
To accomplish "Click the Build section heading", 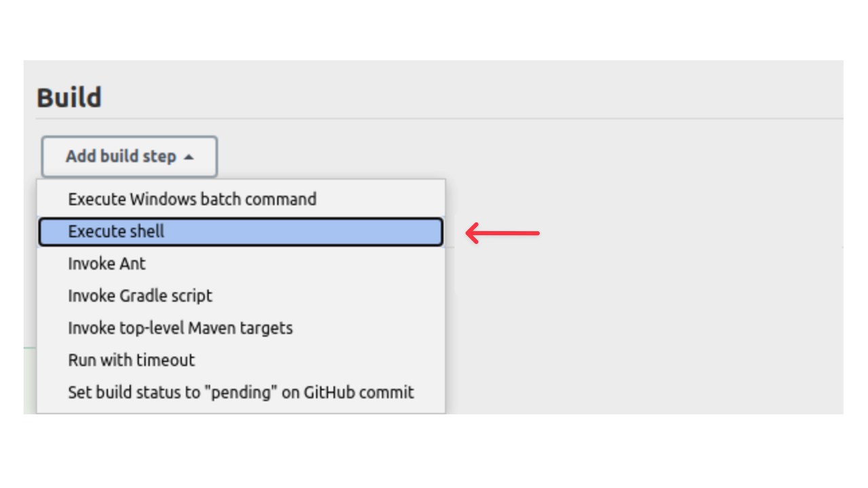I will 69,98.
